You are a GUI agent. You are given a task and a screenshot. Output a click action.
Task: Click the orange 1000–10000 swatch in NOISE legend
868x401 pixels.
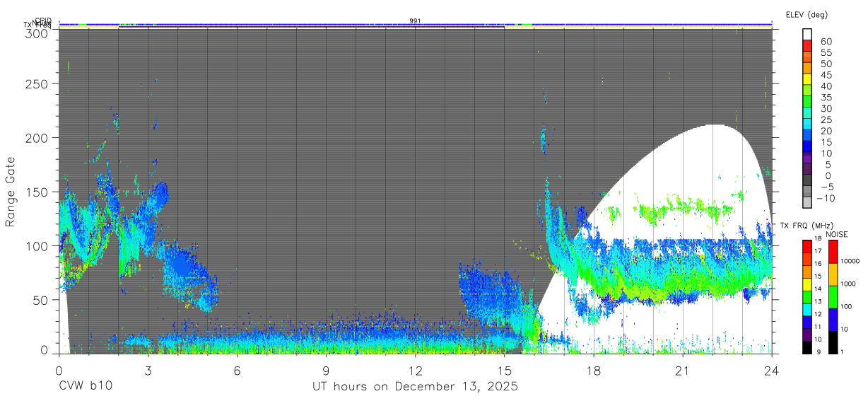(x=833, y=274)
